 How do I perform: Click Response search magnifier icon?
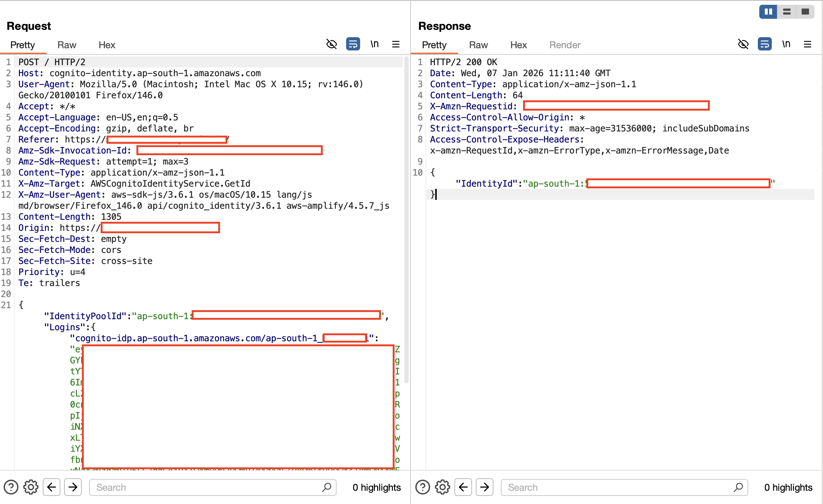(x=738, y=487)
